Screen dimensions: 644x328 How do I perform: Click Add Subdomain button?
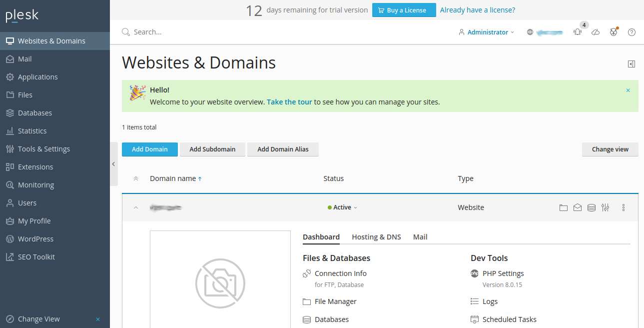[212, 149]
